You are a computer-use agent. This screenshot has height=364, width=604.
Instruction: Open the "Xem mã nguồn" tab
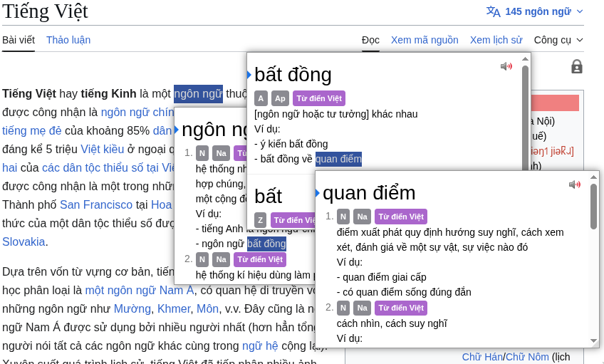(425, 40)
